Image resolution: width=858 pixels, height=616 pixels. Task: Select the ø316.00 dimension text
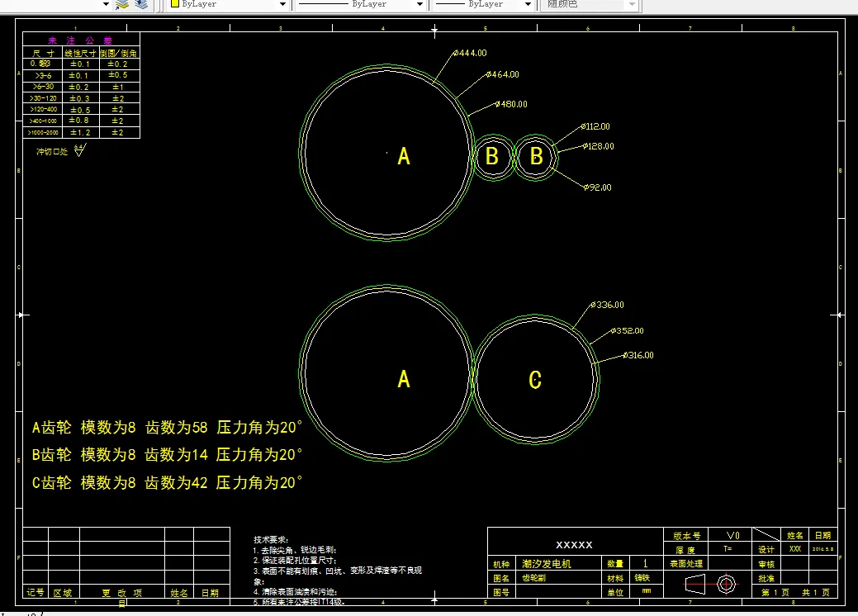click(638, 355)
